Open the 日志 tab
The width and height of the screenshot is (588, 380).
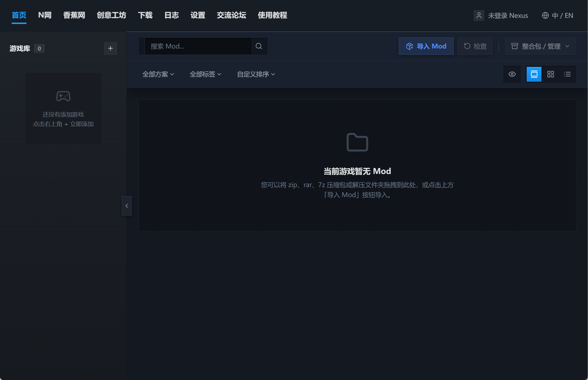[172, 15]
